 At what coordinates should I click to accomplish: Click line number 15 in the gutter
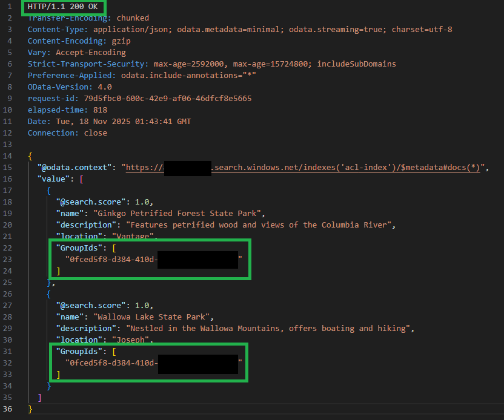click(8, 168)
